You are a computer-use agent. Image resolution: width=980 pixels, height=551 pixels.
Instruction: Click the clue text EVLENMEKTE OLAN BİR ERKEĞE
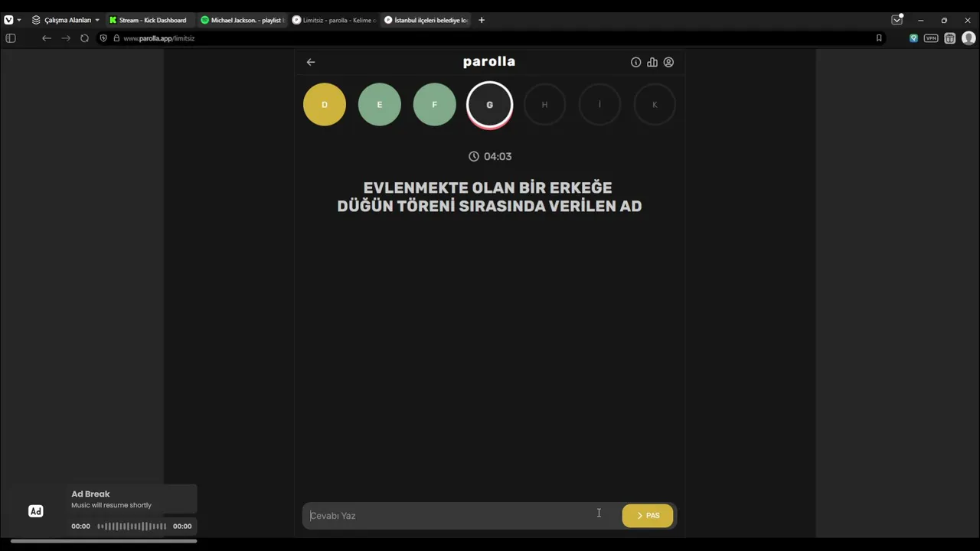(488, 187)
